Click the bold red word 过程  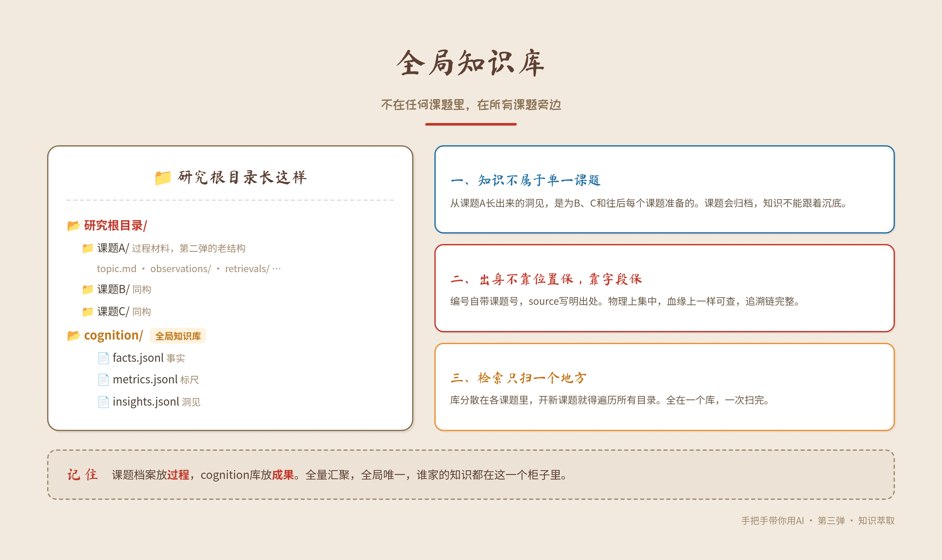click(x=178, y=475)
